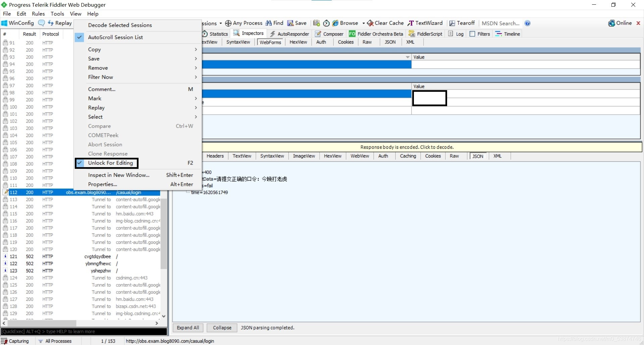
Task: Open Find with the binoculars icon
Action: pyautogui.click(x=269, y=23)
